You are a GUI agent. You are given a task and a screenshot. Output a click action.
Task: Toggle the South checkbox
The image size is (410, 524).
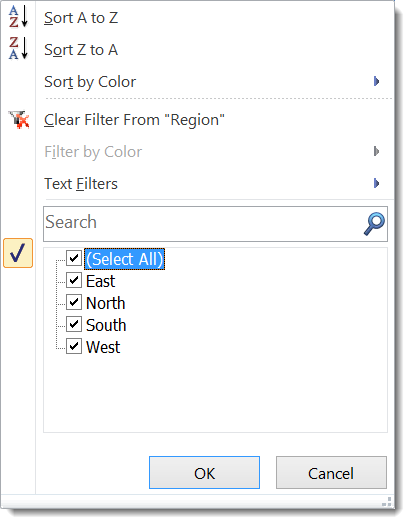[74, 324]
